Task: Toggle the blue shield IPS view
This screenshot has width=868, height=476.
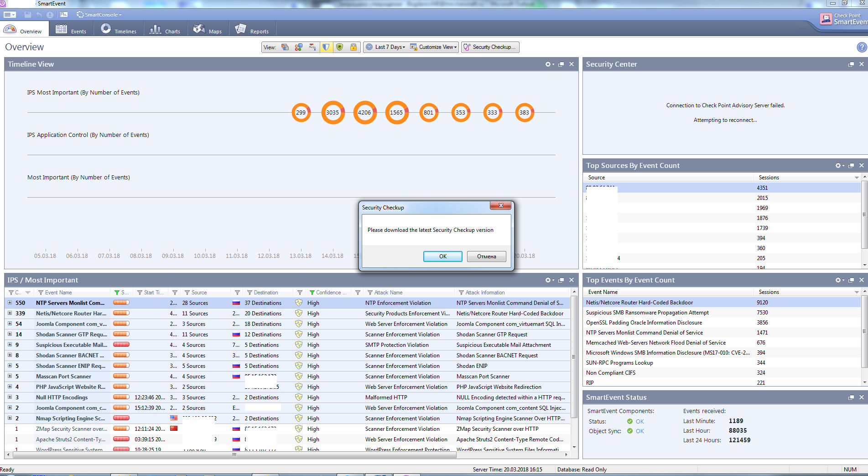Action: [x=326, y=47]
